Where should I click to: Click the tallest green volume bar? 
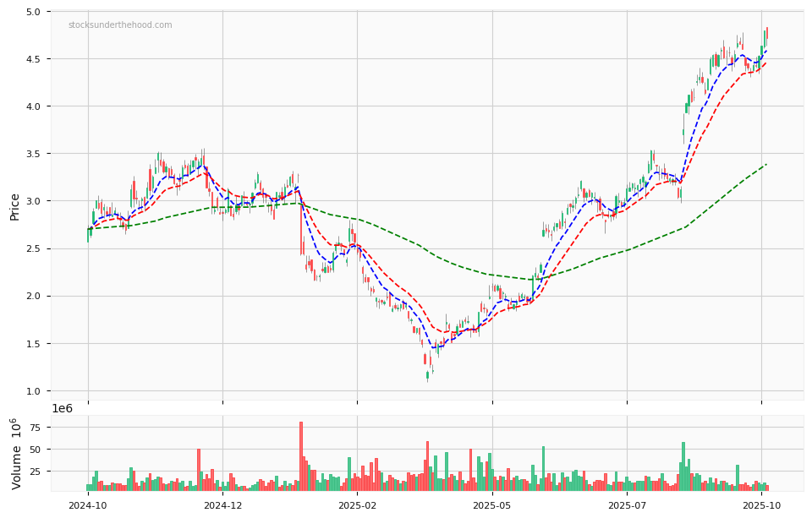[x=683, y=466]
